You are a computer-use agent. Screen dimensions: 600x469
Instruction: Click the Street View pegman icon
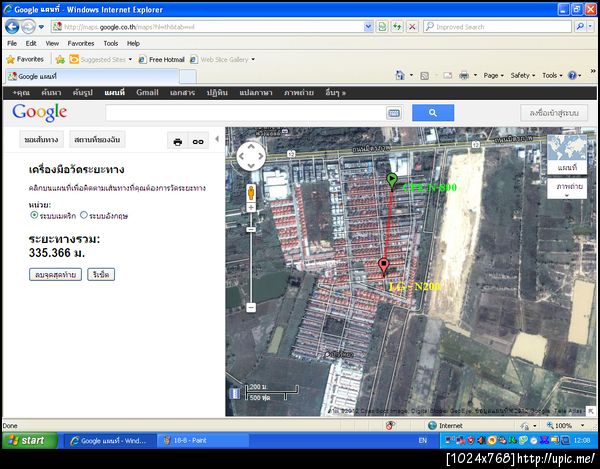(251, 192)
